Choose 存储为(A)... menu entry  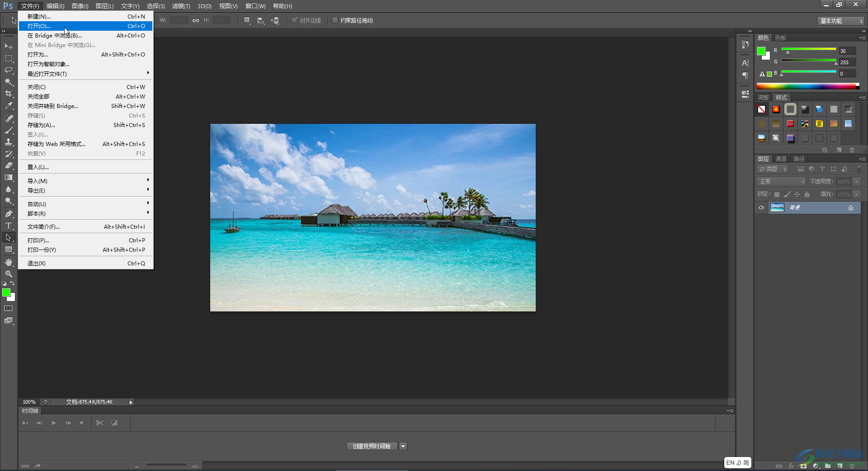[x=86, y=125]
